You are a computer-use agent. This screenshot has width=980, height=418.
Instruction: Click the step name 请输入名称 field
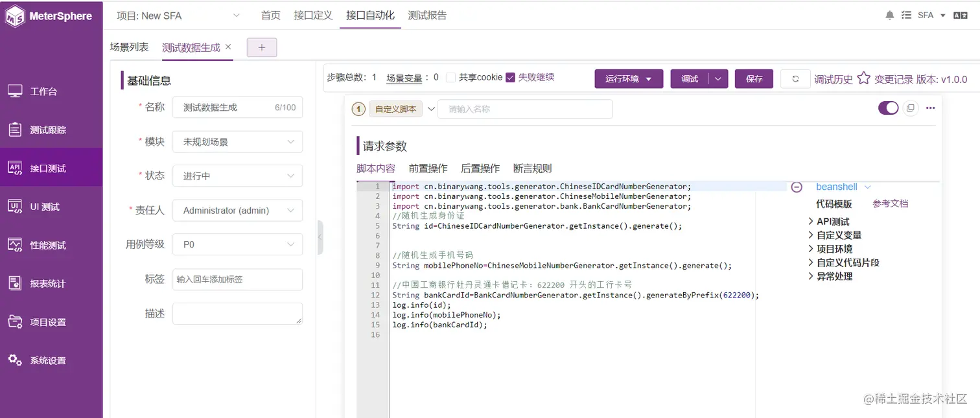[x=525, y=109]
